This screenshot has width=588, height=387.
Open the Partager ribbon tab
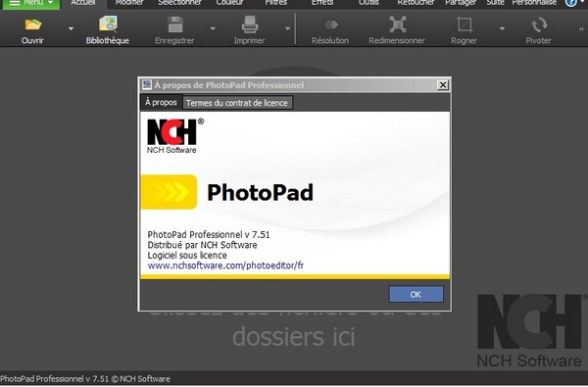461,3
